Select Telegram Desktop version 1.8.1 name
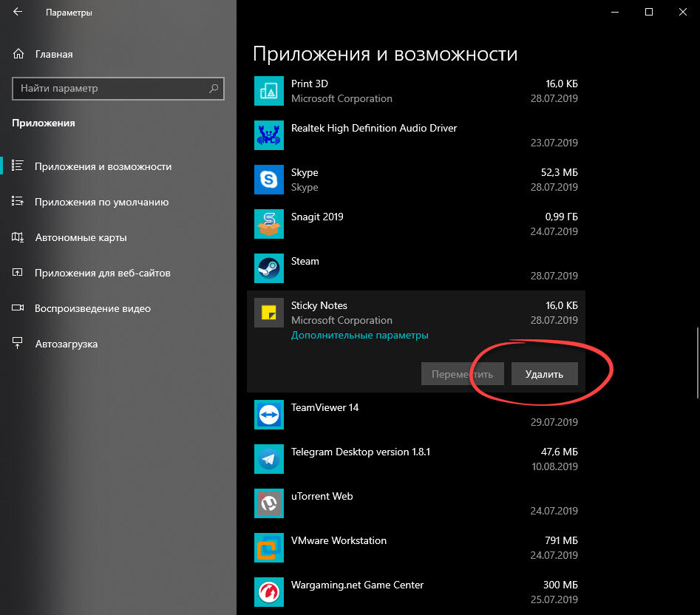The width and height of the screenshot is (700, 615). [x=360, y=452]
